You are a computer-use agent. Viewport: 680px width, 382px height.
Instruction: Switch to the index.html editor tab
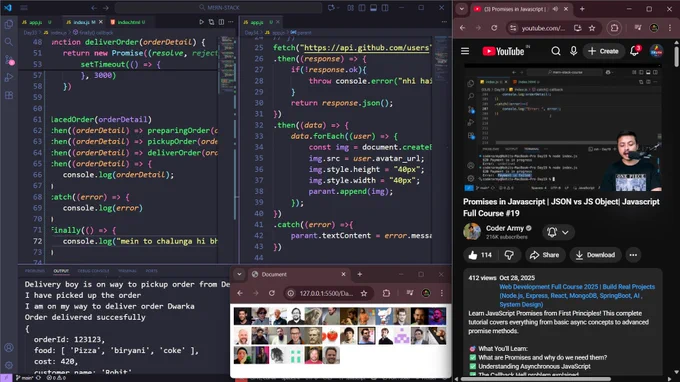tap(128, 22)
